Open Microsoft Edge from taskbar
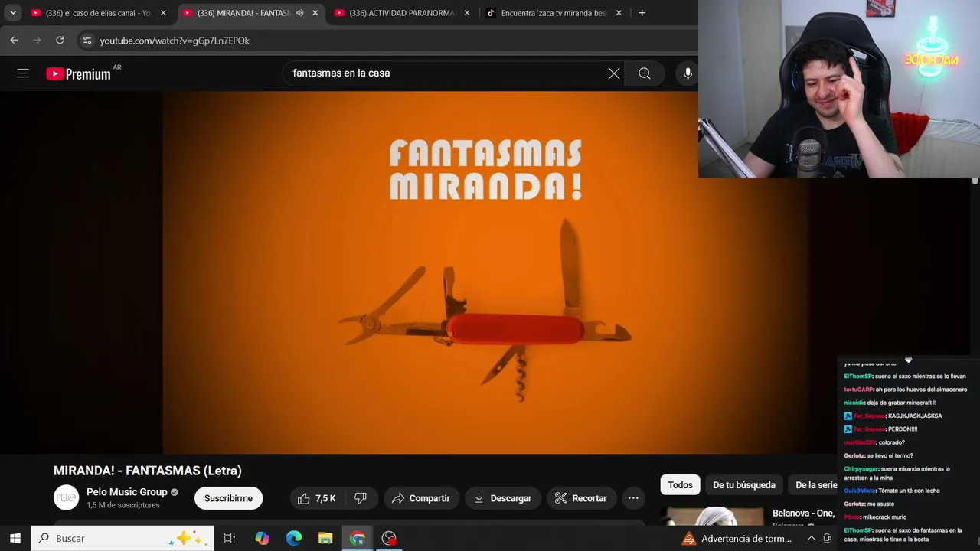The height and width of the screenshot is (551, 980). point(294,538)
